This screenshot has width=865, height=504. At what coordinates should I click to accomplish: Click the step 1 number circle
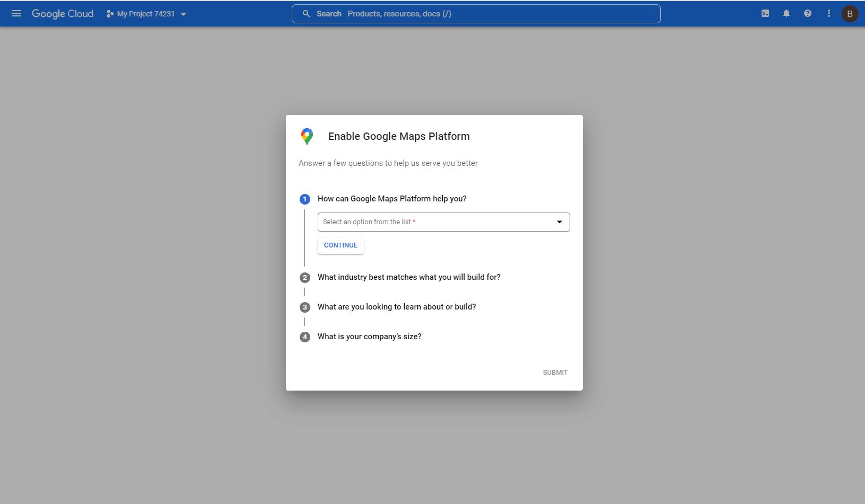305,199
